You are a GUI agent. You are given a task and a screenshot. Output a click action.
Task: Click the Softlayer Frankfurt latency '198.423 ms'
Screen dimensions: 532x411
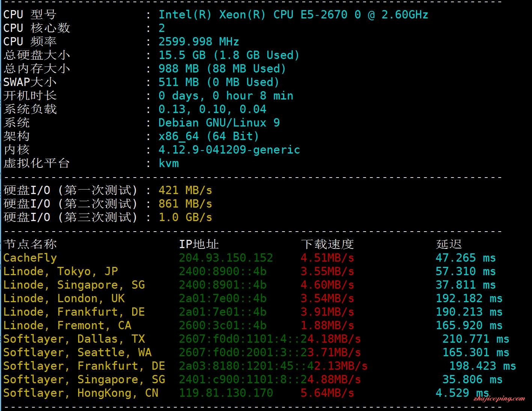pyautogui.click(x=482, y=366)
